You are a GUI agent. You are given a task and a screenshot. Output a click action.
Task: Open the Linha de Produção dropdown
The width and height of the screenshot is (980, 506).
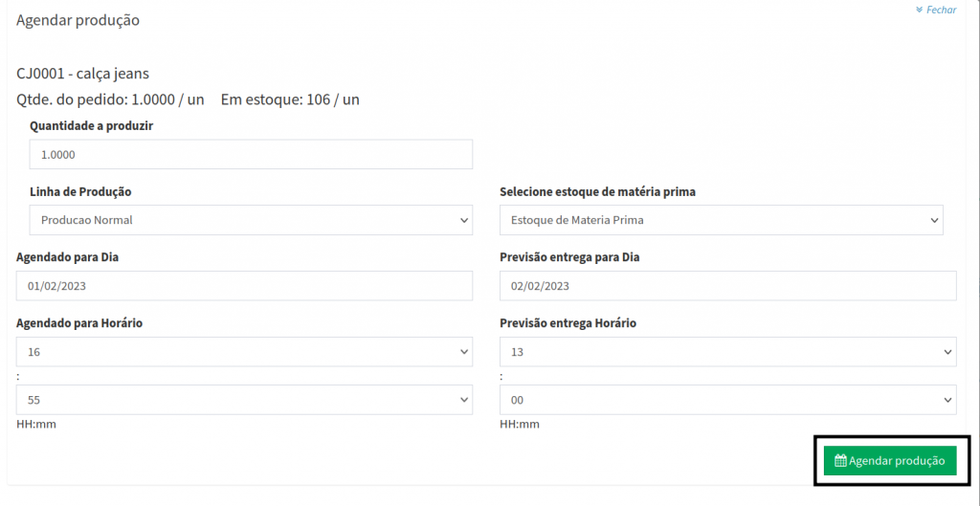244,220
